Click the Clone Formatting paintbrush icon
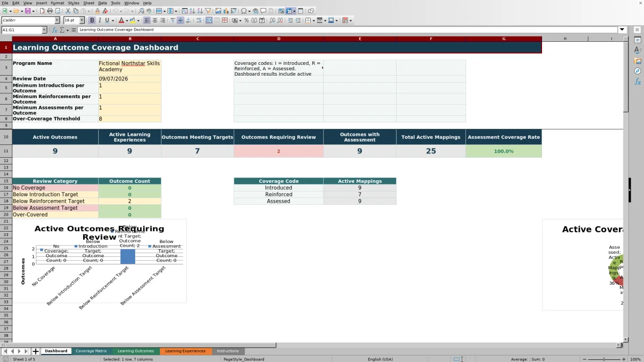This screenshot has width=644, height=362. point(97,11)
